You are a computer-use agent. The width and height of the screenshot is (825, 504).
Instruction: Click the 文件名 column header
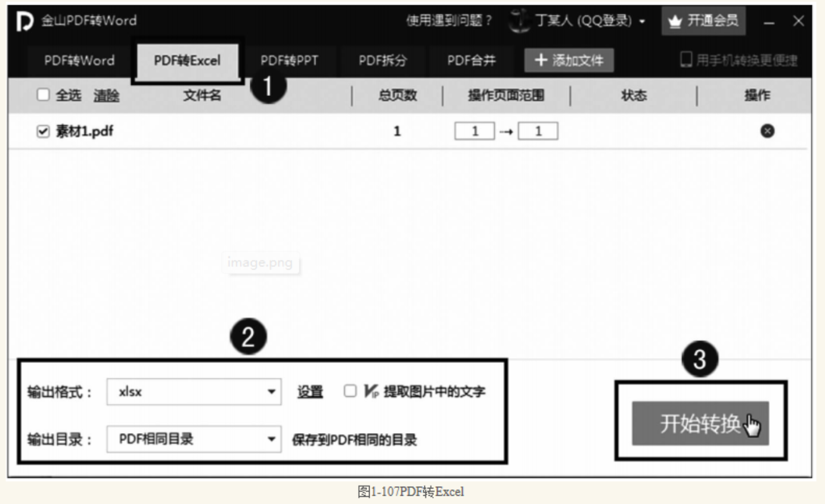202,95
